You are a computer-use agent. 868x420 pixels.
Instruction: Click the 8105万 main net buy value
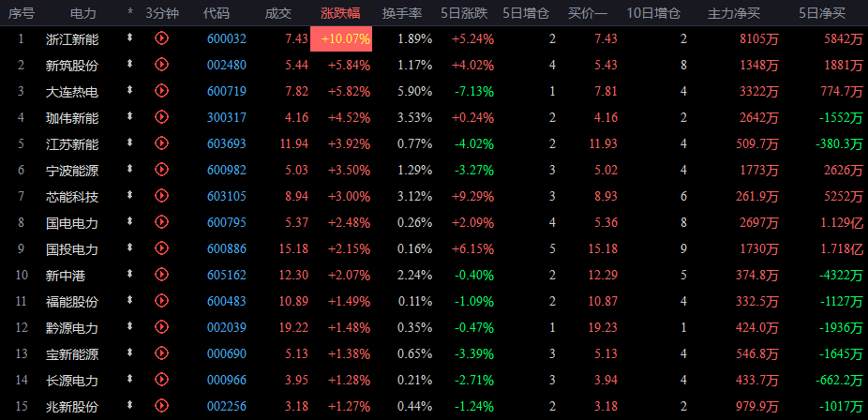(x=758, y=38)
